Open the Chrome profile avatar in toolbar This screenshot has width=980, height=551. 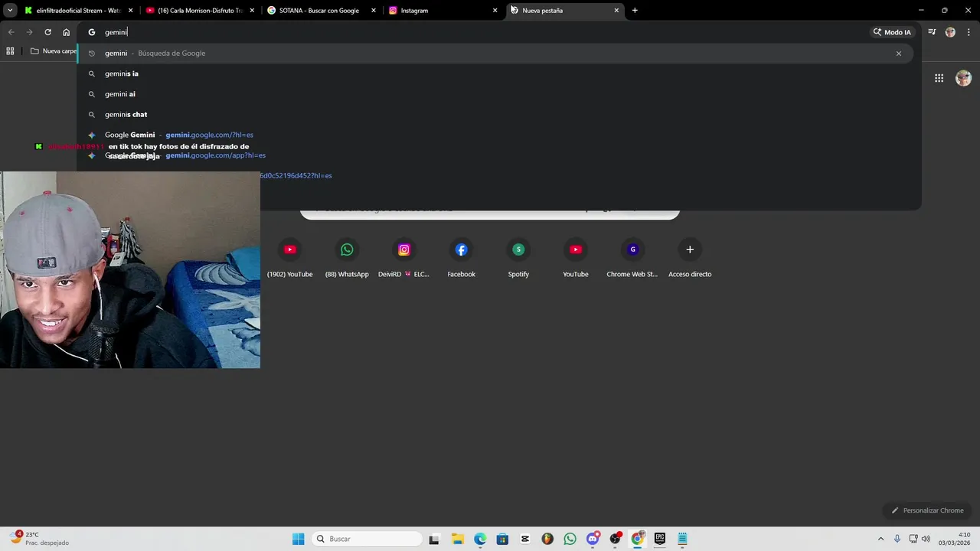[950, 32]
